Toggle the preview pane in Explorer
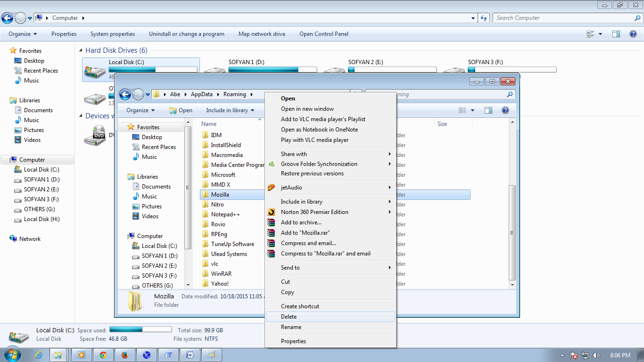This screenshot has width=644, height=362. [488, 110]
